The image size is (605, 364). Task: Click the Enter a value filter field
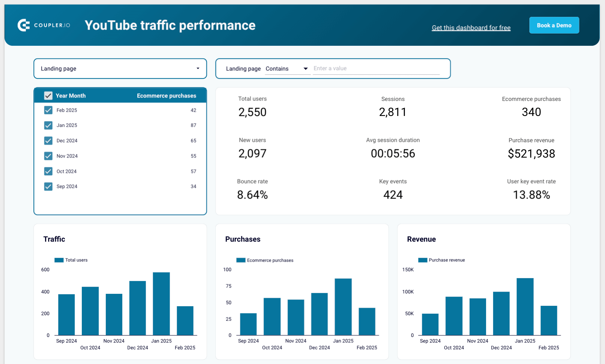click(x=376, y=68)
